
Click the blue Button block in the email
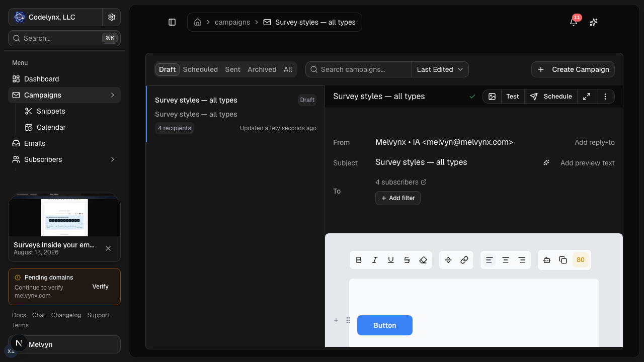(x=385, y=325)
